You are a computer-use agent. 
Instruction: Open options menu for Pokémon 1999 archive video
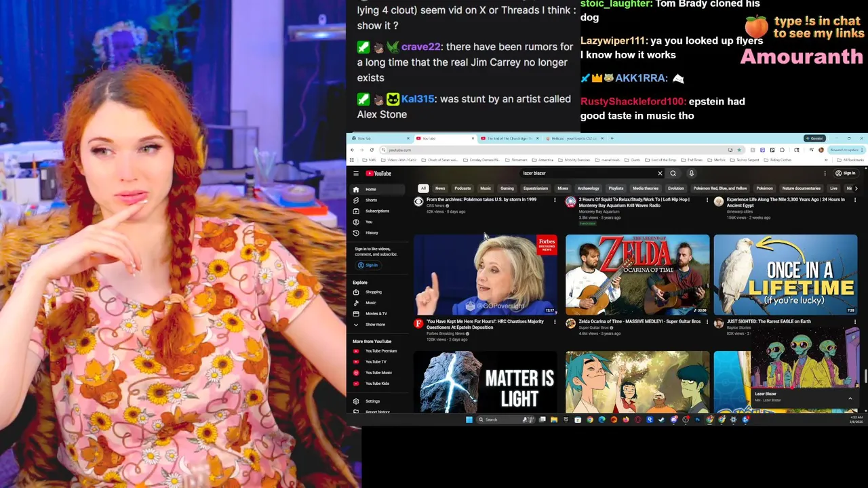click(x=555, y=200)
